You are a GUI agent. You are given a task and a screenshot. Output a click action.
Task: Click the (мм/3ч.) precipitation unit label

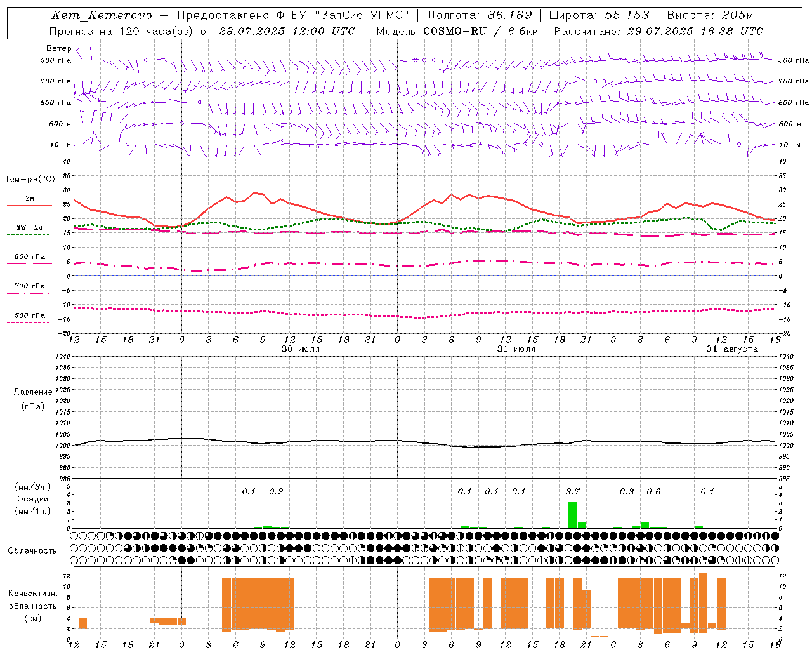(x=32, y=487)
